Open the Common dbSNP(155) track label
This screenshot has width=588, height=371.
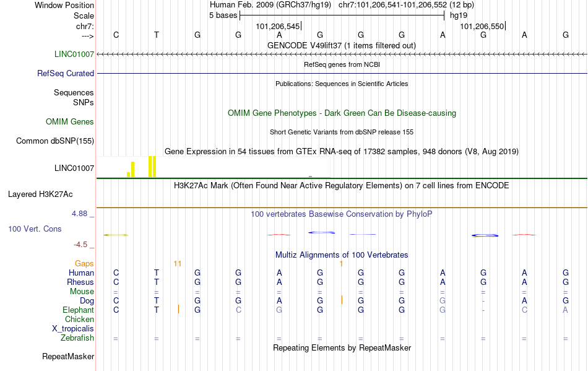[55, 141]
